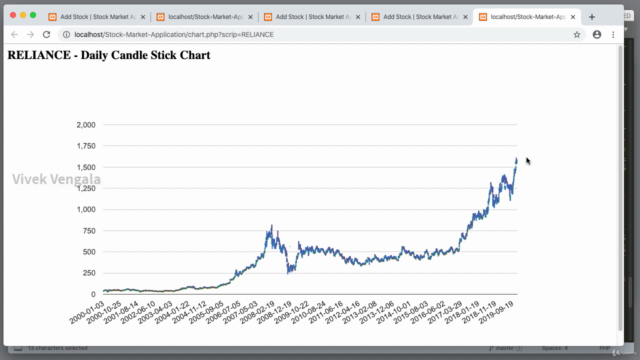Close the third Add Stock tab
This screenshot has width=640, height=360.
[x=358, y=17]
